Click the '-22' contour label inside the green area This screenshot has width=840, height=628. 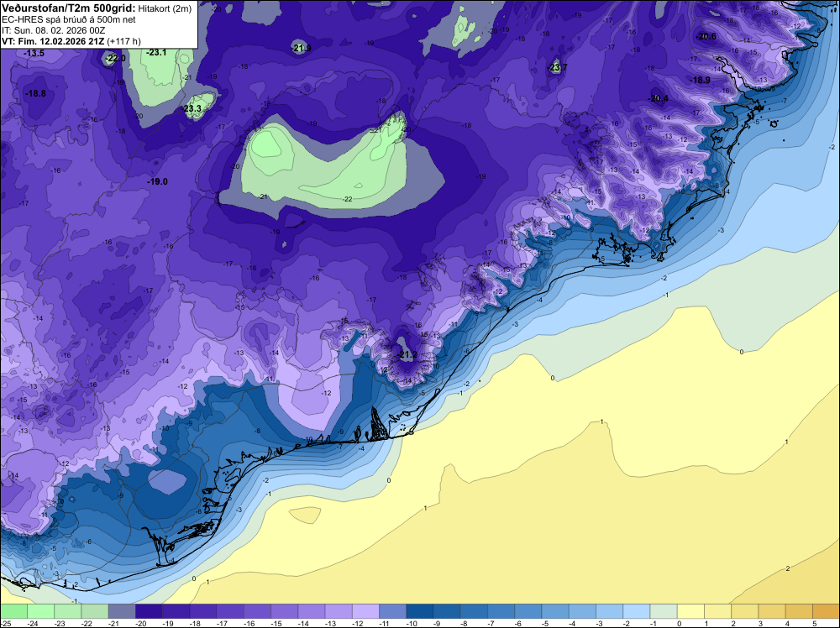click(x=348, y=199)
